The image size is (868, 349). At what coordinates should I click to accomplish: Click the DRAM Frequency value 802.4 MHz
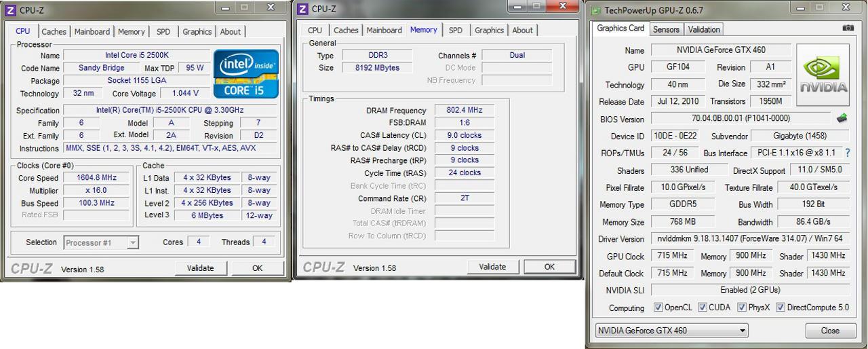(x=464, y=110)
